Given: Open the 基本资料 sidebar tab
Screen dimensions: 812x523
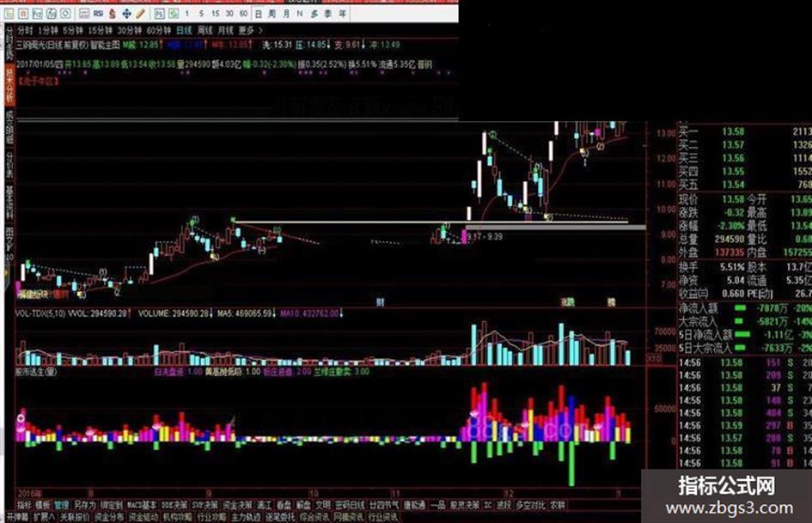Looking at the screenshot, I should (x=9, y=202).
